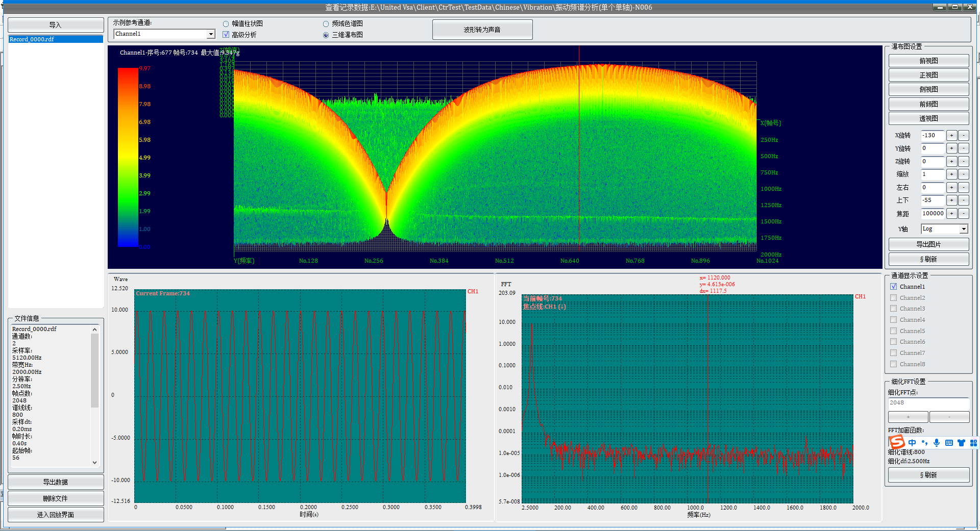
Task: Check the Channel2 display checkbox
Action: 893,298
